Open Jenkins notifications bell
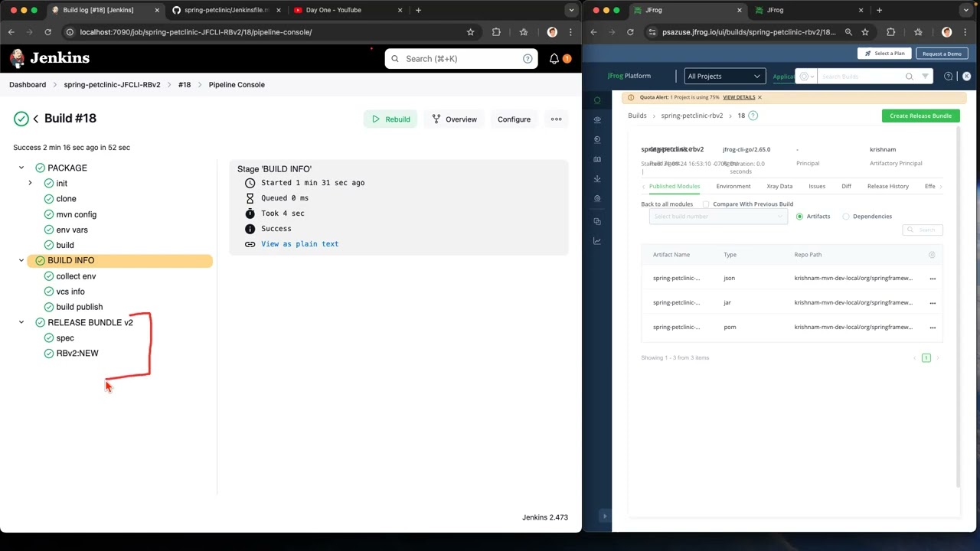Screen dimensions: 980x551 (554, 59)
